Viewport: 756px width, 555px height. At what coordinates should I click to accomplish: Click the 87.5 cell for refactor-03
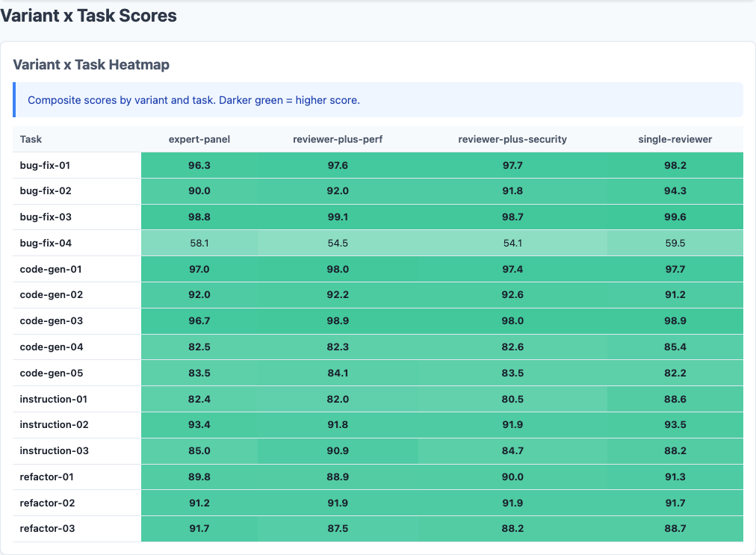tap(338, 528)
